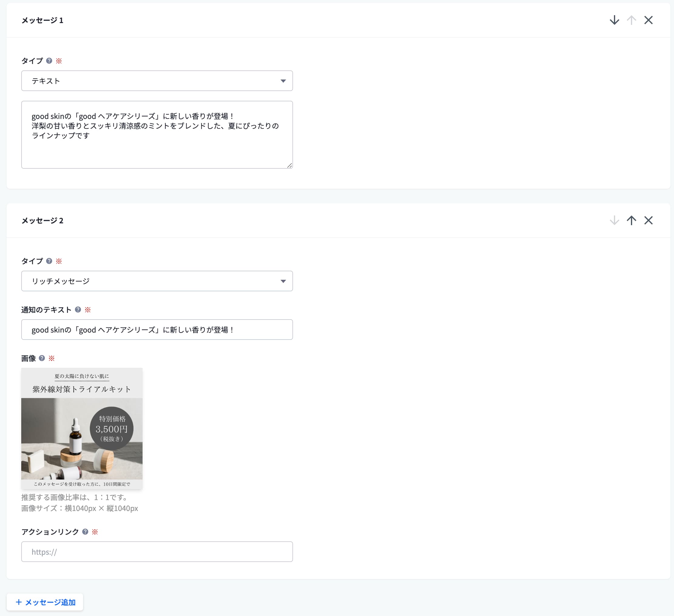Focus the メッセージ1 body text area
This screenshot has height=616, width=674.
[157, 134]
